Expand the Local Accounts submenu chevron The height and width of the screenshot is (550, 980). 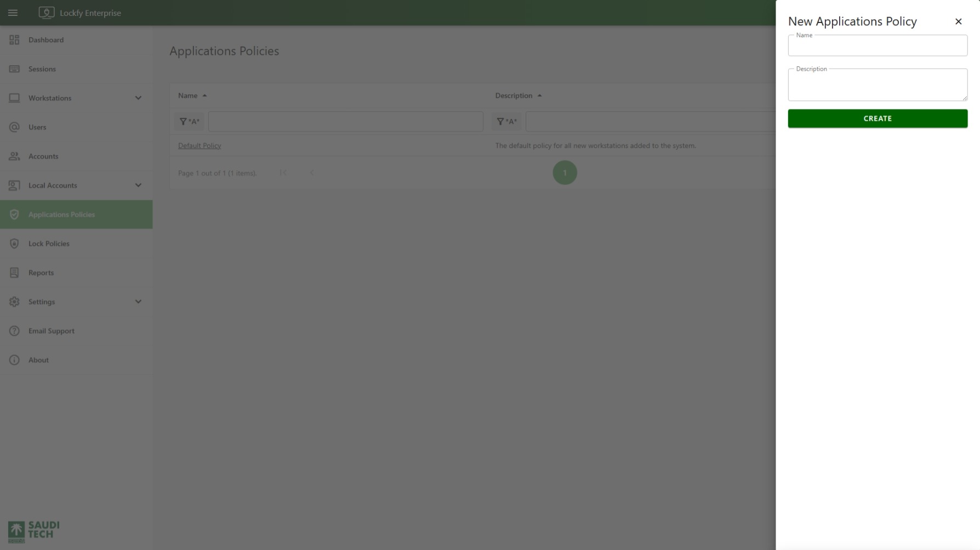138,185
